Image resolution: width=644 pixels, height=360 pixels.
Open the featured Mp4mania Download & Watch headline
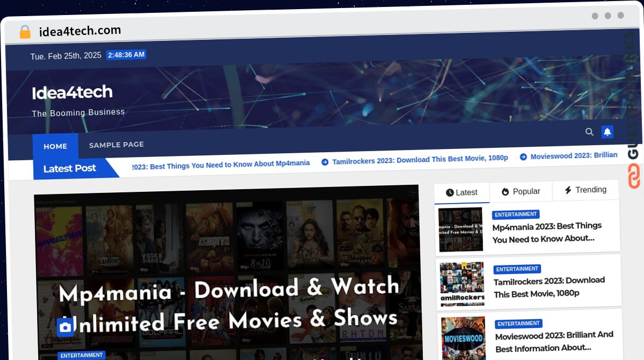click(229, 305)
